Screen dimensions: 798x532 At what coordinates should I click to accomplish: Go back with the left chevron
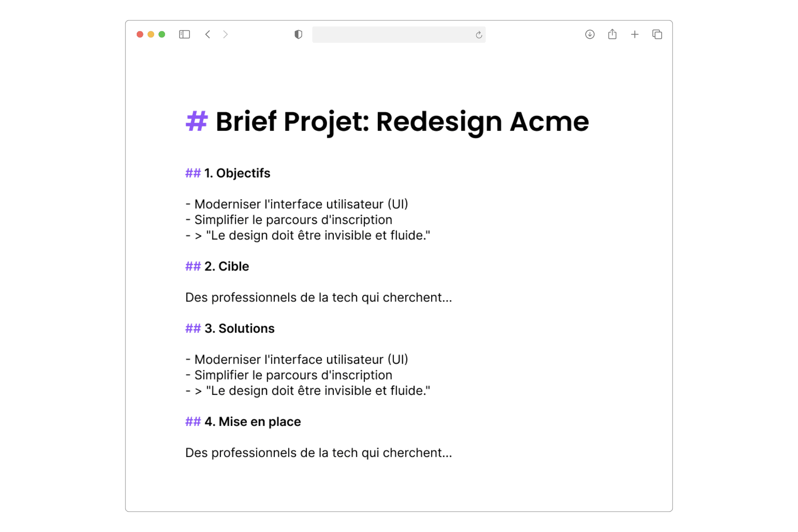tap(208, 34)
